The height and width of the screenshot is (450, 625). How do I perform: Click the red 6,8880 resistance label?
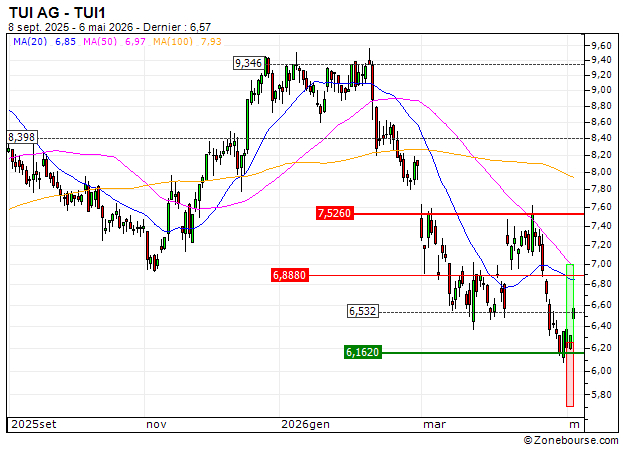tap(290, 275)
